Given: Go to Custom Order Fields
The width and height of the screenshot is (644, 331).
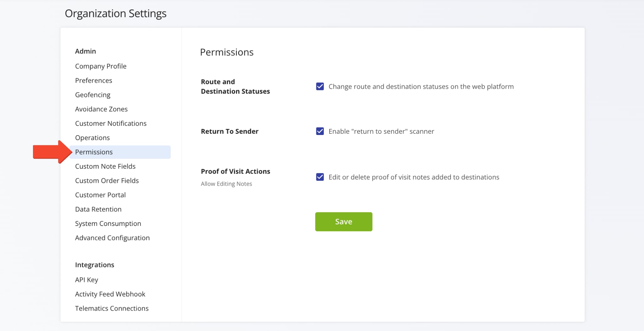Looking at the screenshot, I should pyautogui.click(x=107, y=181).
